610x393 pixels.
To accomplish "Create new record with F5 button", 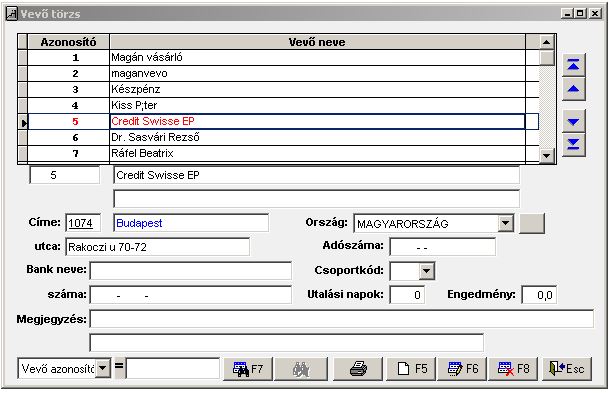I will pyautogui.click(x=411, y=368).
